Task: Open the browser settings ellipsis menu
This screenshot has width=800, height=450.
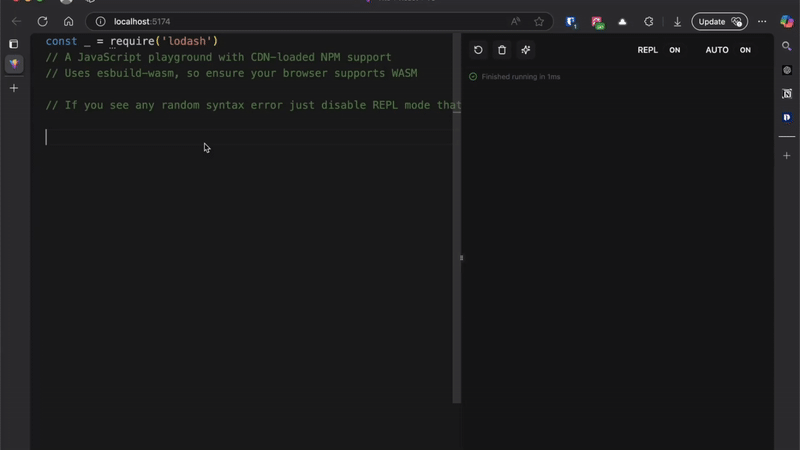Action: point(762,21)
